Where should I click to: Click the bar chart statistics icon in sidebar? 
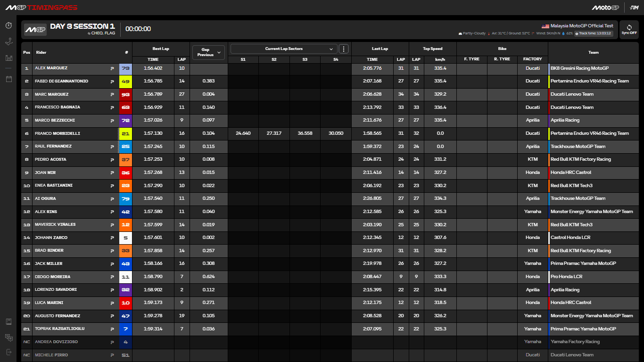pos(8,58)
